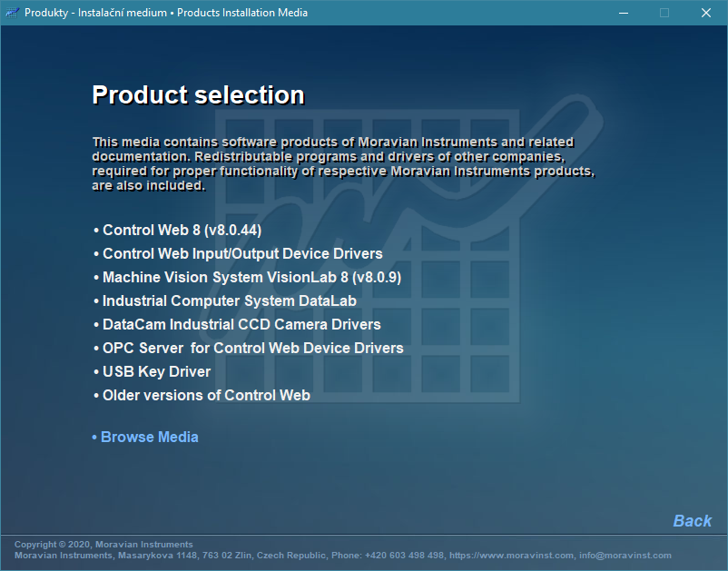The width and height of the screenshot is (728, 571).
Task: Click the app icon in the title bar
Action: pos(13,13)
